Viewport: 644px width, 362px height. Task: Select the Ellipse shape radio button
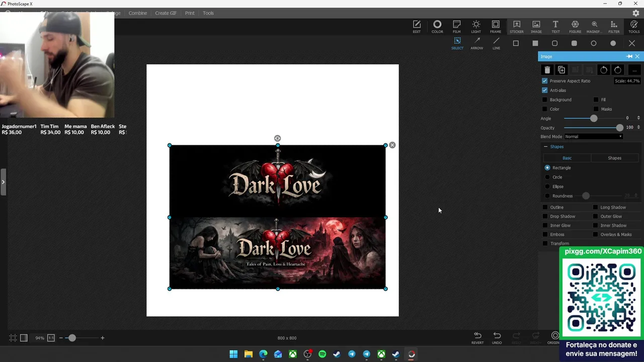(x=547, y=187)
